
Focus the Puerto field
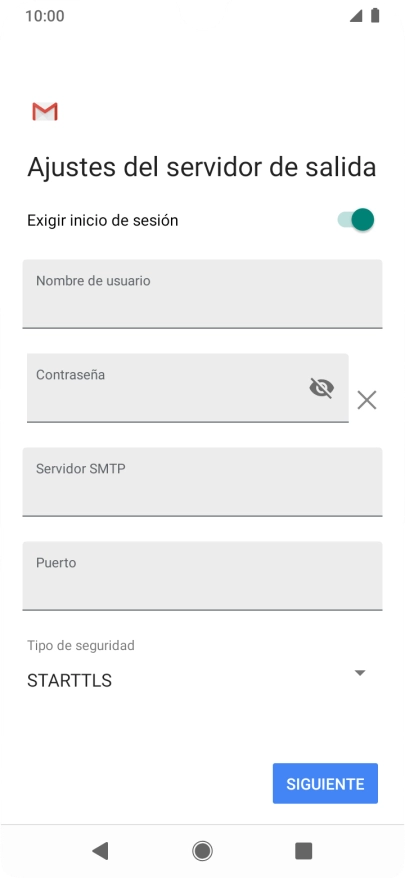[202, 576]
